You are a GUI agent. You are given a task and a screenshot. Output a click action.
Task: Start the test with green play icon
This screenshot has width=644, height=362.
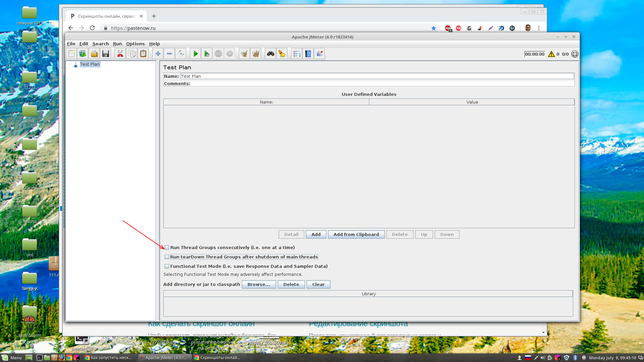196,54
